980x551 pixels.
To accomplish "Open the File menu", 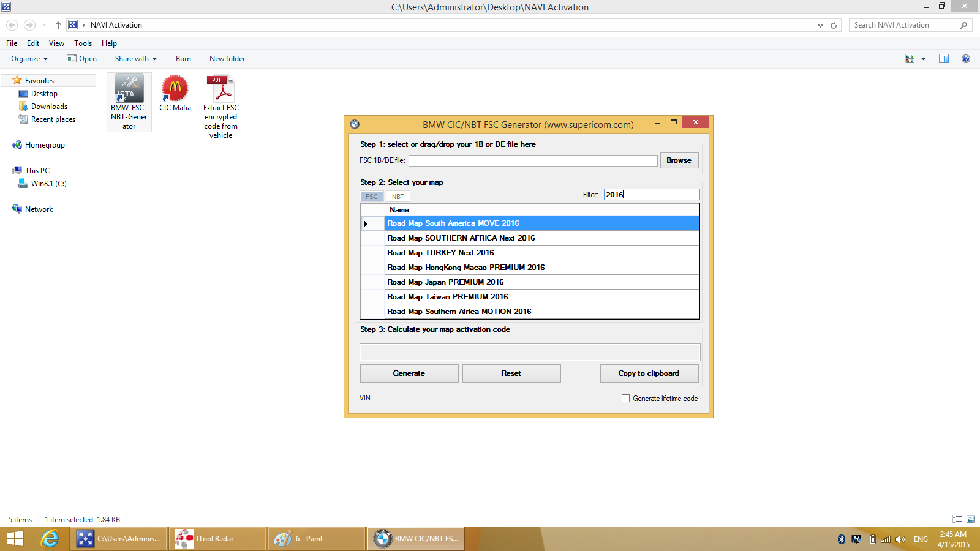I will [12, 43].
